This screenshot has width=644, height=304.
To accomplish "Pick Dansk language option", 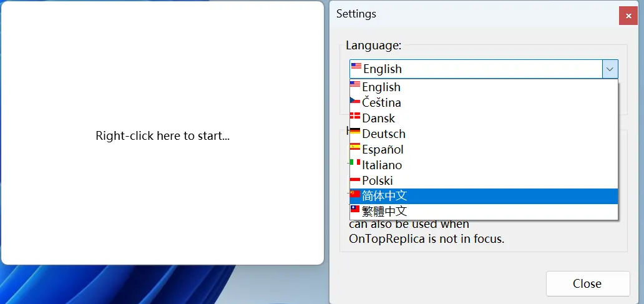I will [x=484, y=119].
